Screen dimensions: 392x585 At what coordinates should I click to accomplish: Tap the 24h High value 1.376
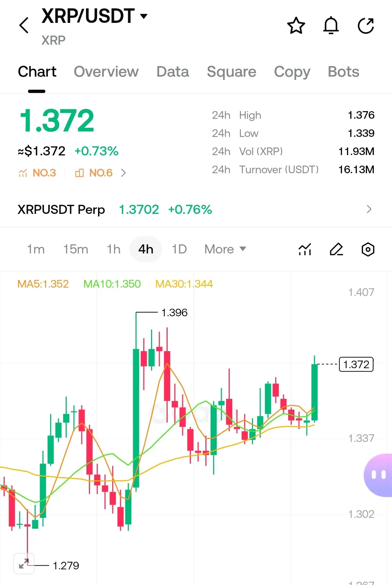pyautogui.click(x=361, y=115)
